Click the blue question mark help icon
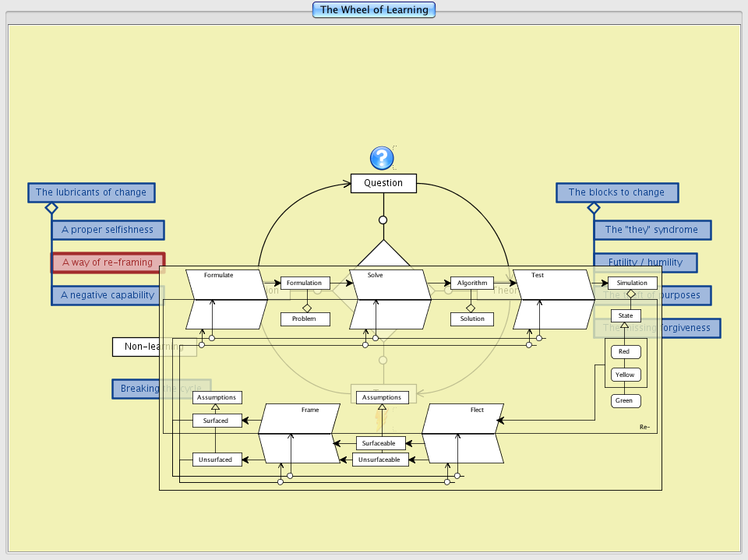Screen dimensions: 748x560 (382, 158)
